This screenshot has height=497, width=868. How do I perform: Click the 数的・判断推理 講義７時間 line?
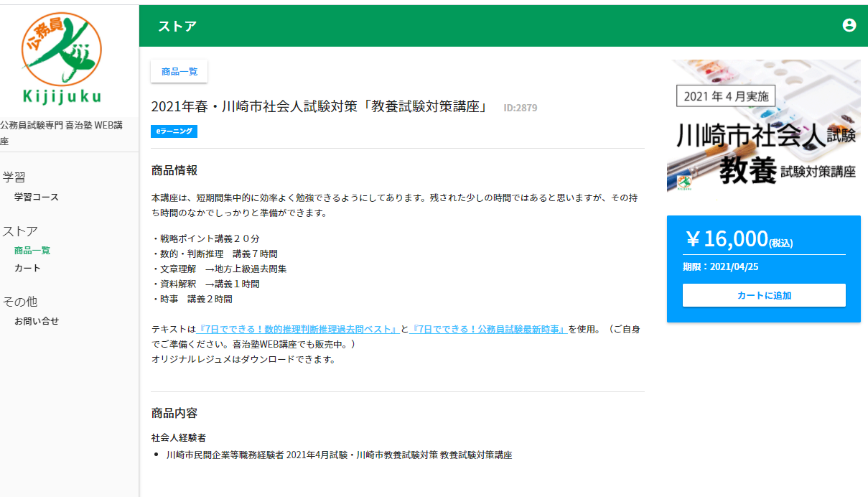click(x=215, y=254)
